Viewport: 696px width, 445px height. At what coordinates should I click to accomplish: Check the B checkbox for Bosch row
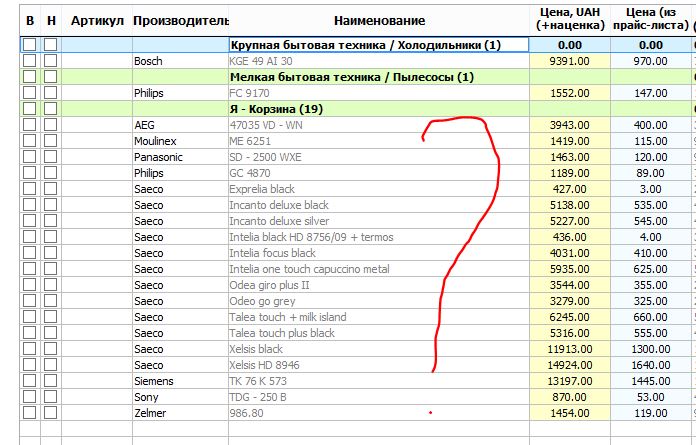point(30,61)
